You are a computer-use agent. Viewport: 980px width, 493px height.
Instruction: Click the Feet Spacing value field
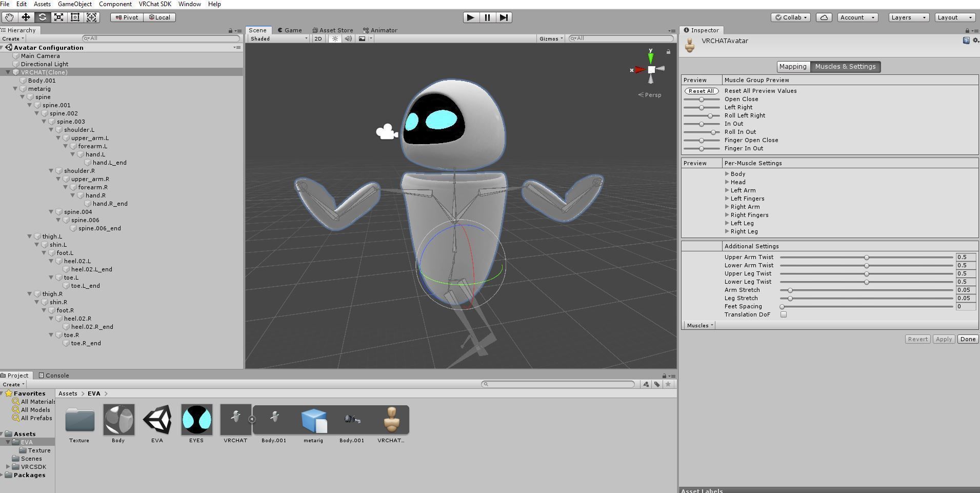coord(966,306)
